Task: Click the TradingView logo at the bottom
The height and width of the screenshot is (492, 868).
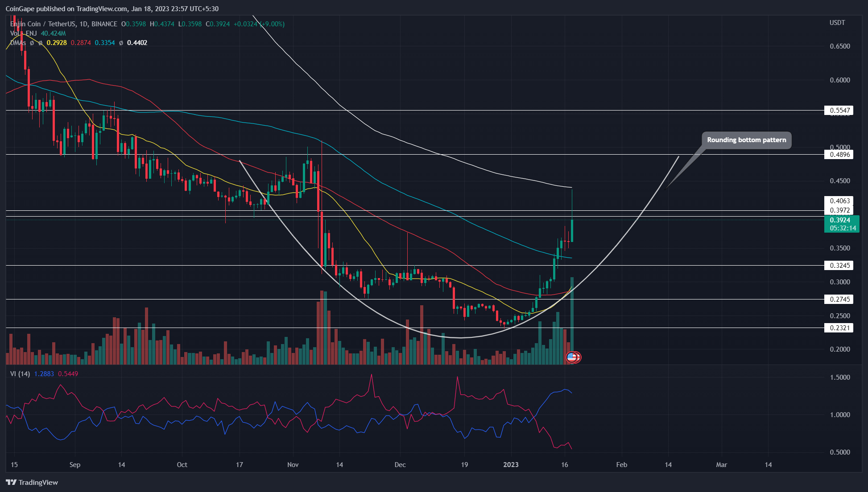Action: (32, 482)
